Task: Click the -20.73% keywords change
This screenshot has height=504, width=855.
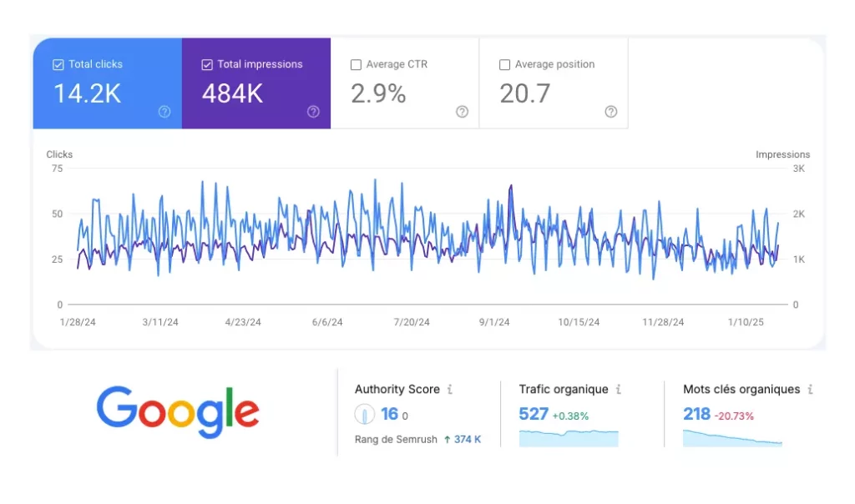Action: tap(734, 416)
